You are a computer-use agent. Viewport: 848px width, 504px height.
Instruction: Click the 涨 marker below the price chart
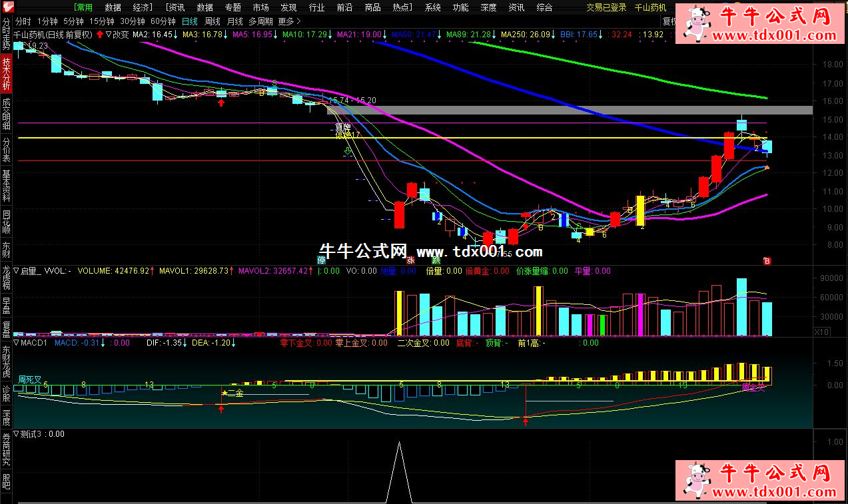(411, 260)
